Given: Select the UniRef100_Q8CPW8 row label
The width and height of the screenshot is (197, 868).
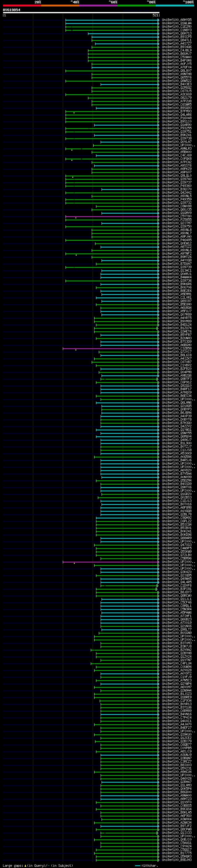Looking at the screenshot, I should (177, 829).
